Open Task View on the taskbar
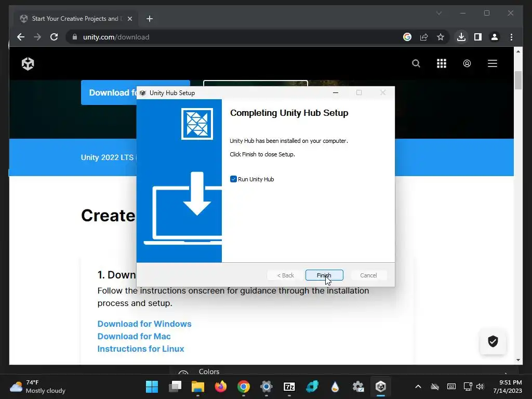Image resolution: width=532 pixels, height=399 pixels. pos(175,387)
